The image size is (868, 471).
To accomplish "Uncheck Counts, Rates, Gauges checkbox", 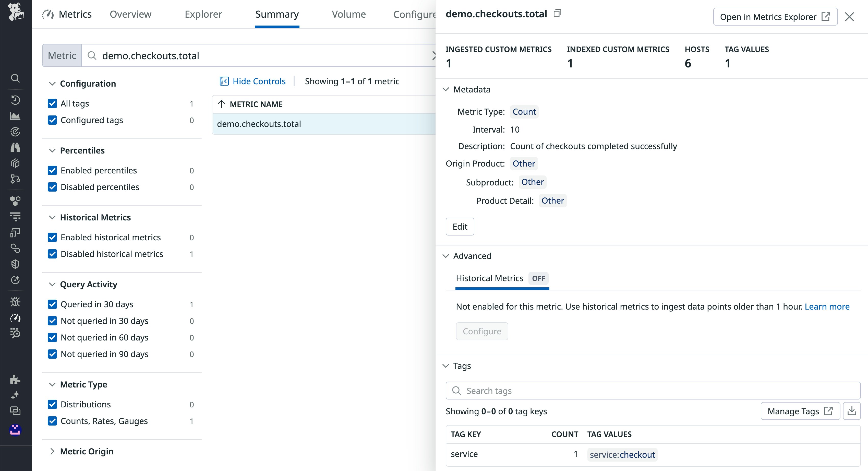I will point(52,421).
